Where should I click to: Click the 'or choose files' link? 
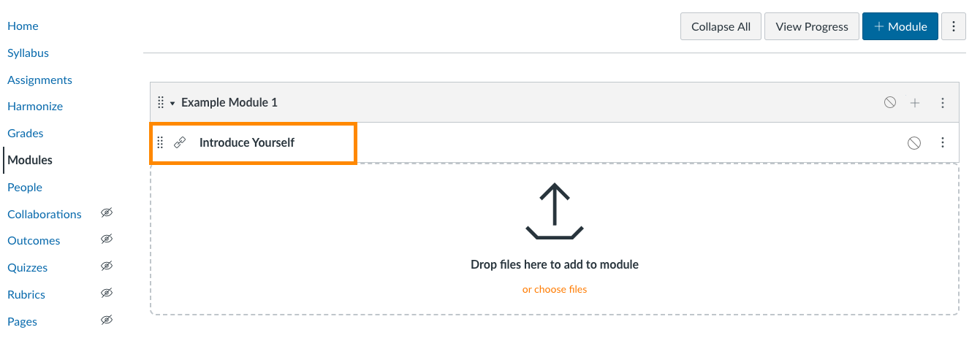555,289
